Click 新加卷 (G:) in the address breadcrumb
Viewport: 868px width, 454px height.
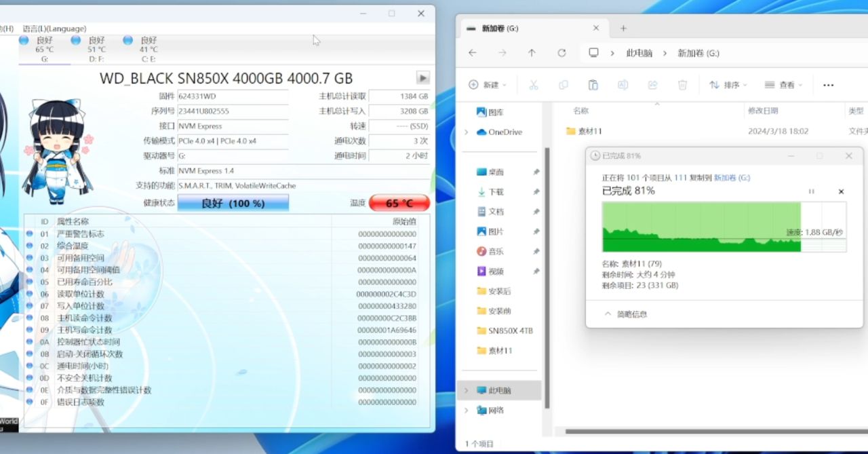point(698,53)
